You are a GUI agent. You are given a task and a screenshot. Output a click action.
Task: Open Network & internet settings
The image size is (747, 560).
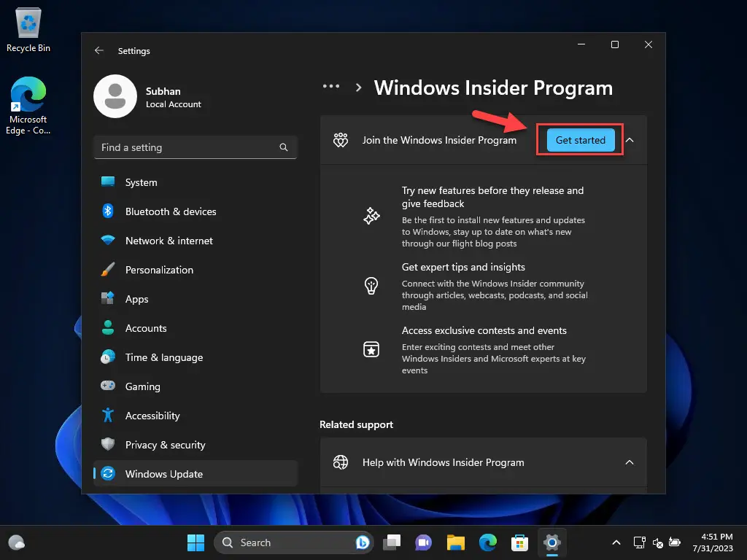[x=196, y=240]
